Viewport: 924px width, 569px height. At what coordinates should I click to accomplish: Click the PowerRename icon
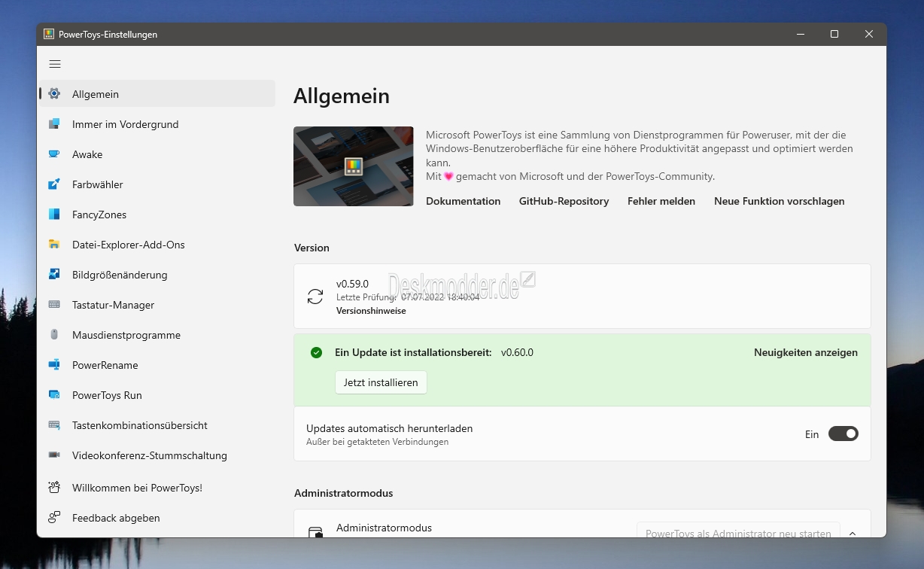[x=54, y=365]
